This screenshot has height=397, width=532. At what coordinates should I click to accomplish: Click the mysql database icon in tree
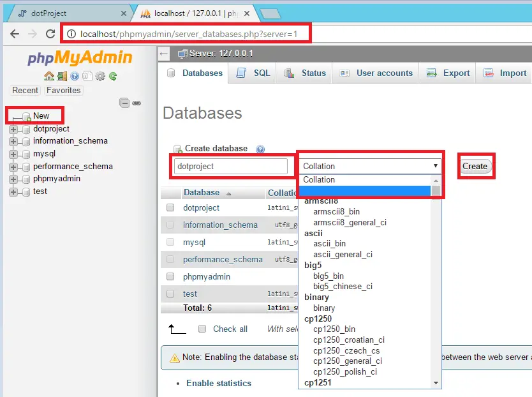click(26, 154)
